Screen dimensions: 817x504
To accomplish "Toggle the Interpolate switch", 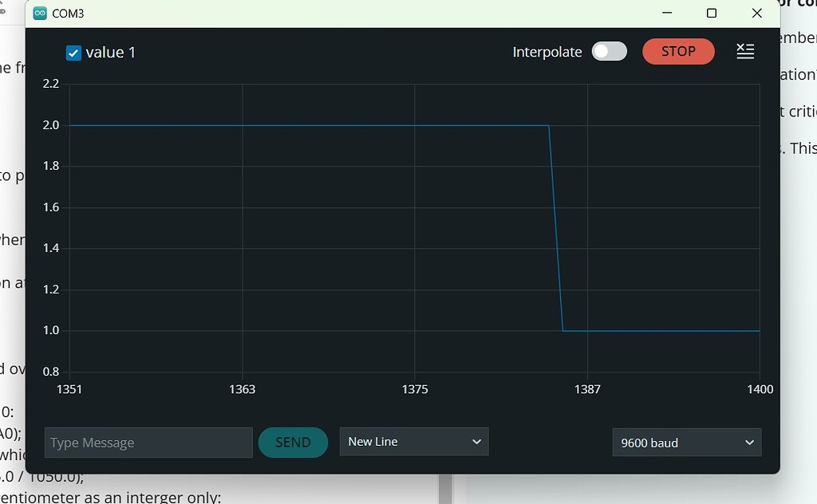I will pyautogui.click(x=609, y=50).
